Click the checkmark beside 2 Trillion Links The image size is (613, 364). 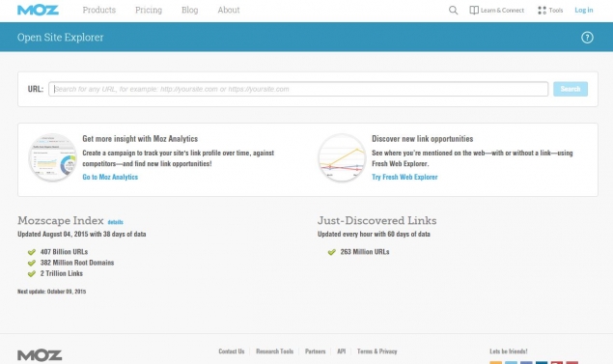tap(32, 274)
